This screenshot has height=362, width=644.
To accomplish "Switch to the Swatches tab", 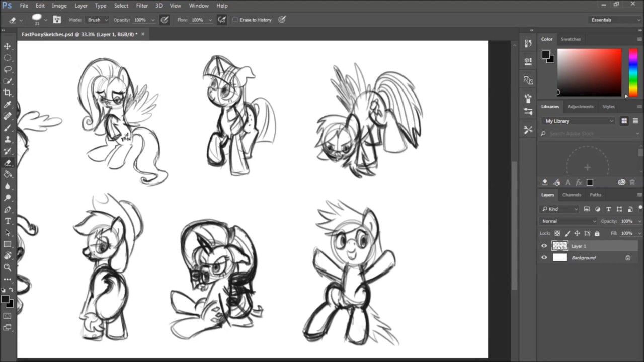I will (x=571, y=39).
